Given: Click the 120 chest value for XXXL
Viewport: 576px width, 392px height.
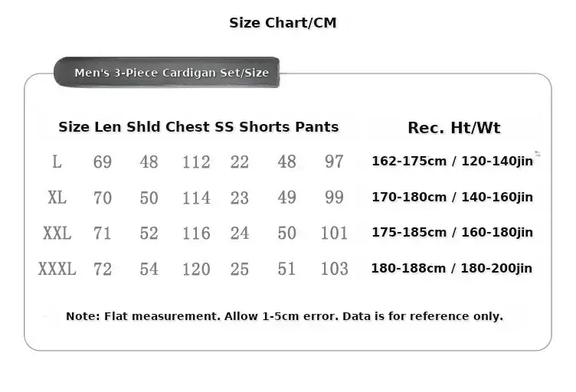Looking at the screenshot, I should (196, 269).
